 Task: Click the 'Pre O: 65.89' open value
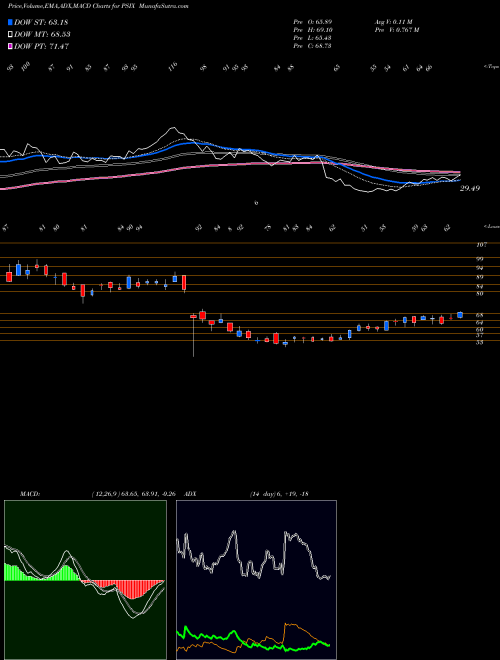(x=313, y=22)
